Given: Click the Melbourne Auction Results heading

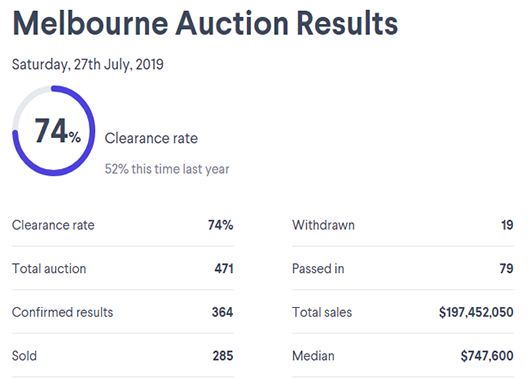Looking at the screenshot, I should tap(205, 23).
